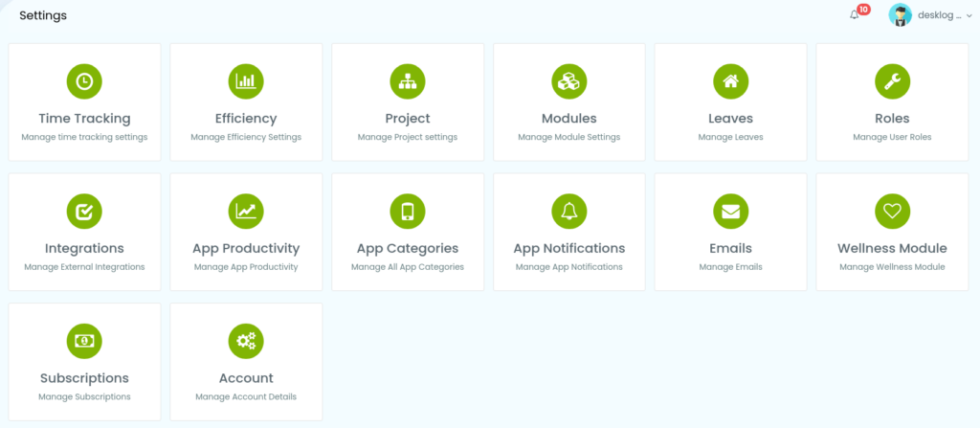Image resolution: width=980 pixels, height=428 pixels.
Task: Click 'Manage Module Settings' text
Action: click(568, 137)
